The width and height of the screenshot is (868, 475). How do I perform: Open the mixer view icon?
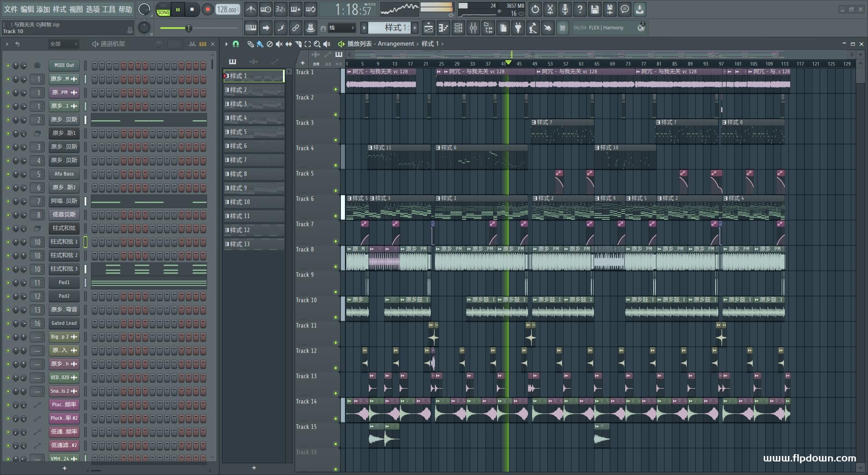click(x=473, y=28)
